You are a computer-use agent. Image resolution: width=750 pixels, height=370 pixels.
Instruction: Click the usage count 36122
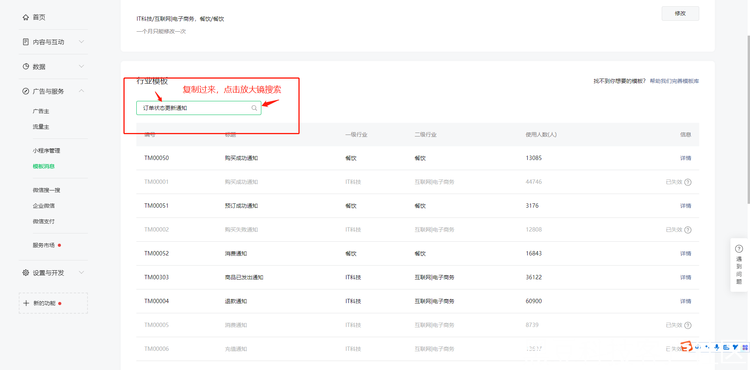(x=534, y=278)
